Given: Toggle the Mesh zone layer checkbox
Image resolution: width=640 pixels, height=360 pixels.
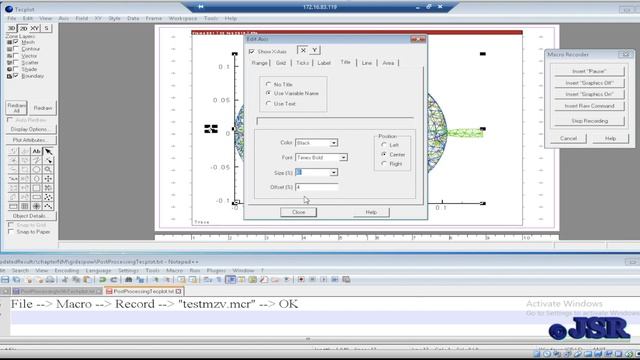Looking at the screenshot, I should [x=16, y=42].
